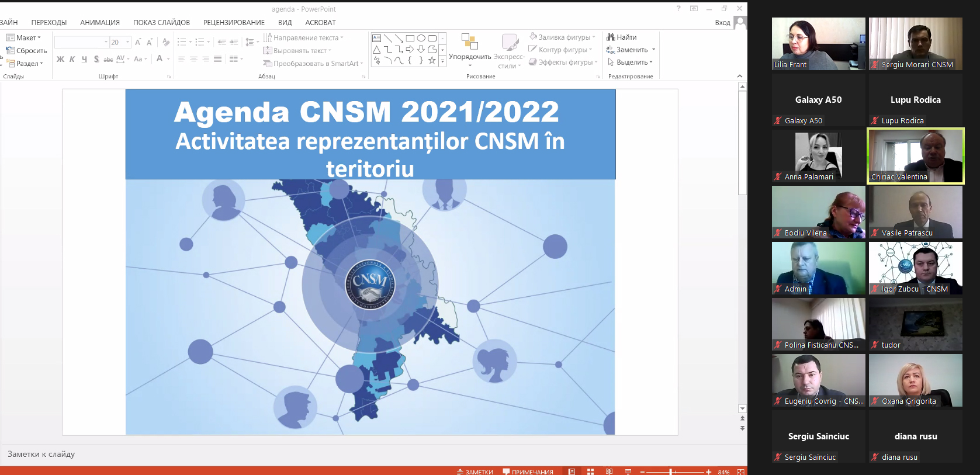Open the ПЕРЕХОДЫ ribbon tab
Viewport: 980px width, 475px height.
point(49,23)
